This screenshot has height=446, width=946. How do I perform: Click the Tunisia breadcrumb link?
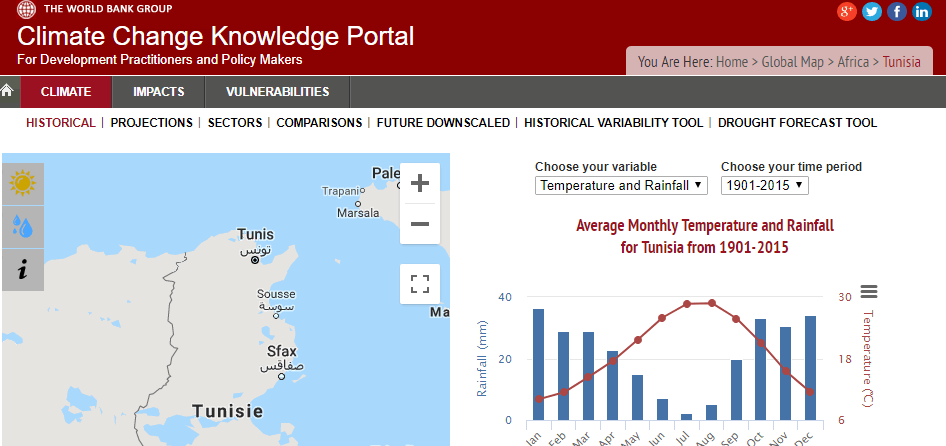pyautogui.click(x=901, y=62)
